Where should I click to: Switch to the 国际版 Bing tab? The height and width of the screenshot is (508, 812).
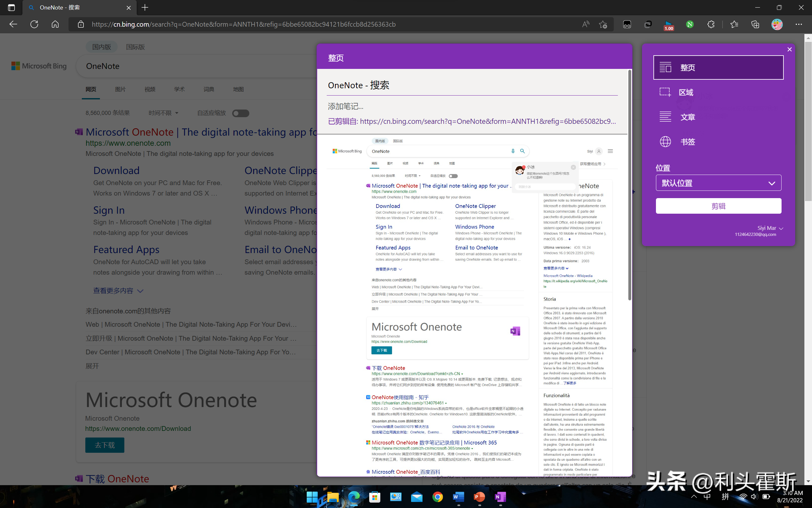[135, 47]
